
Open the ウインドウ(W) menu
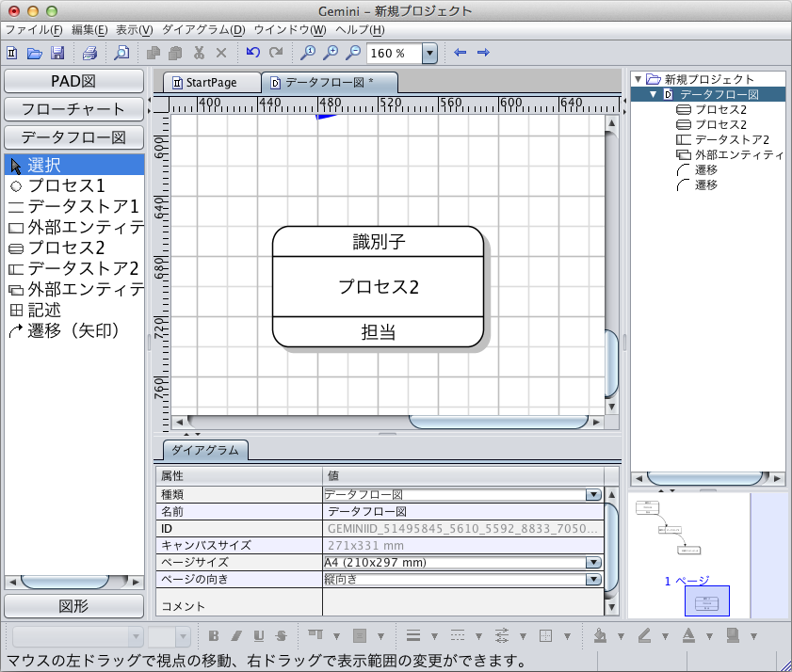click(290, 30)
